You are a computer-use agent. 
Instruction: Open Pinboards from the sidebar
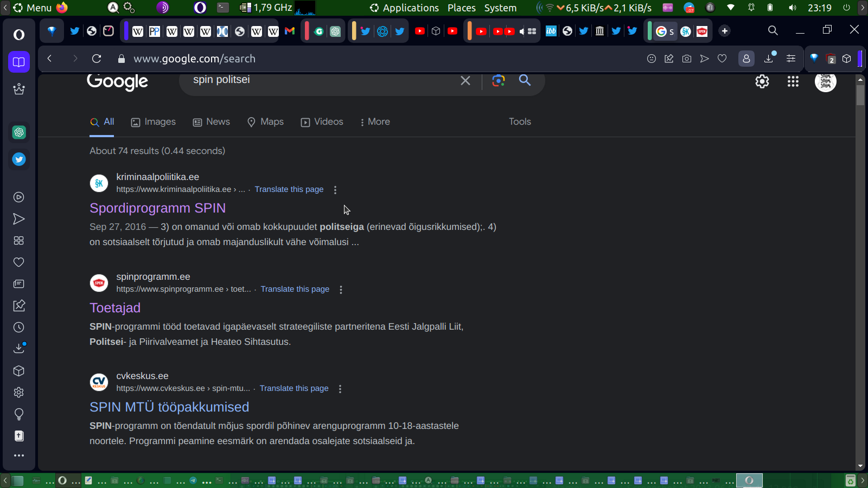19,306
